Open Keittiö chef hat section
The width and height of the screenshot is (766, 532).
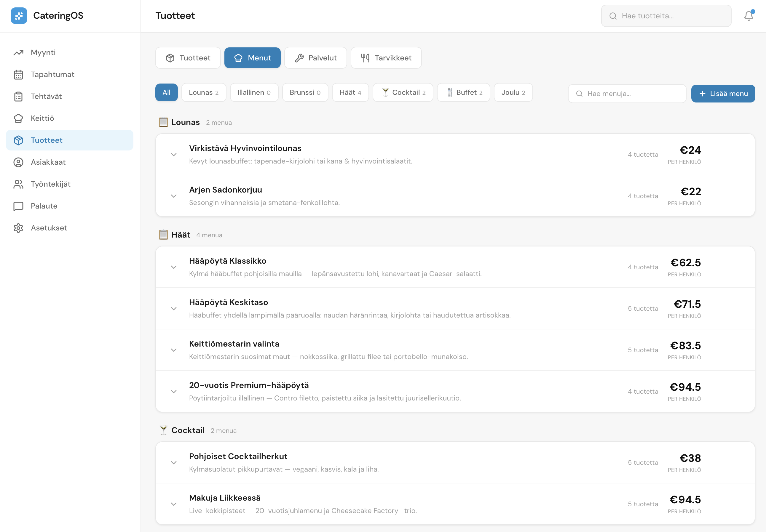coord(42,118)
